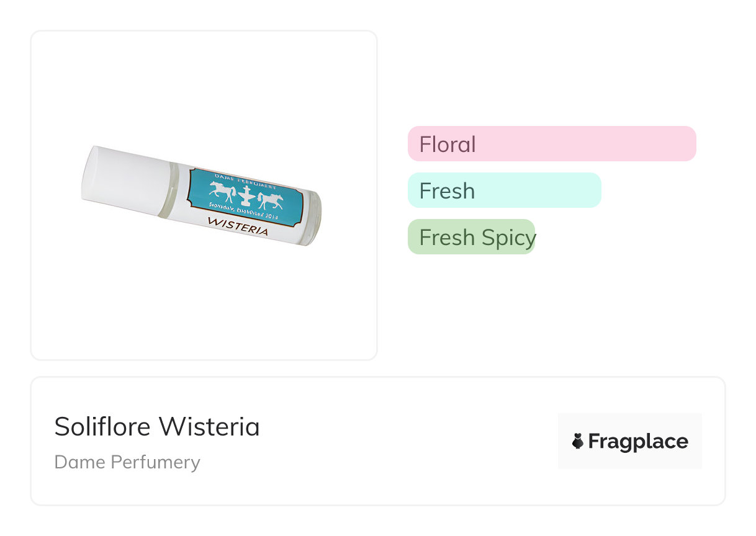The width and height of the screenshot is (756, 536).
Task: Click the WISTERIA name printed on the bottle
Action: (238, 226)
